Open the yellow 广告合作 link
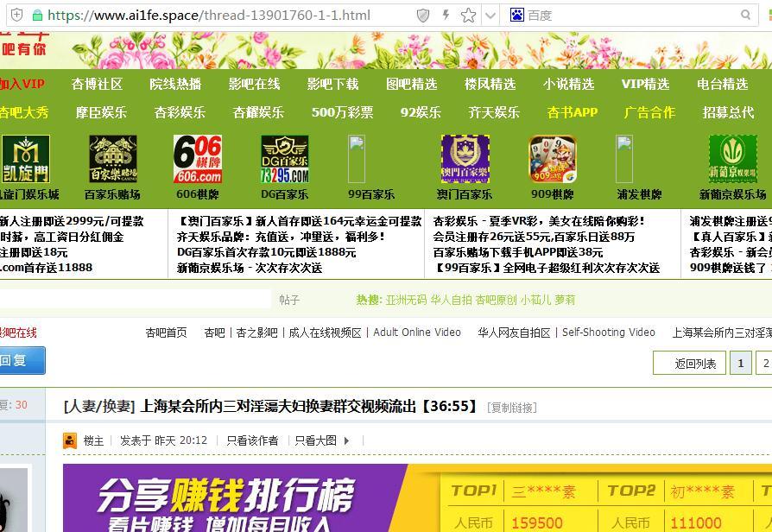The width and height of the screenshot is (772, 532). click(649, 112)
